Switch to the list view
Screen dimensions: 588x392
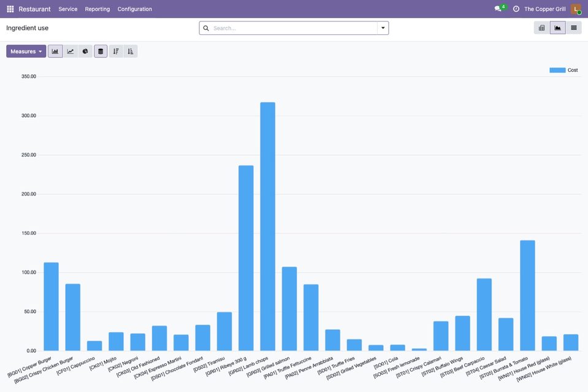pos(574,28)
